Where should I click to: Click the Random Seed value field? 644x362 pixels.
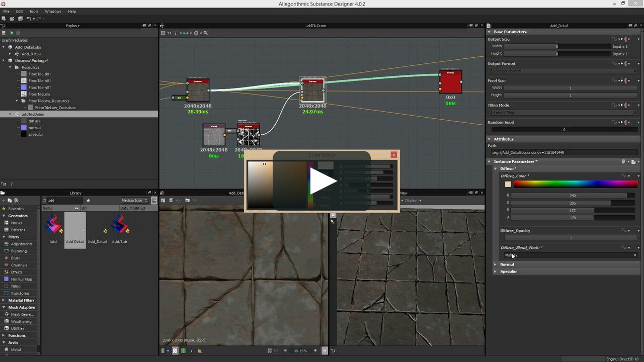coord(565,130)
